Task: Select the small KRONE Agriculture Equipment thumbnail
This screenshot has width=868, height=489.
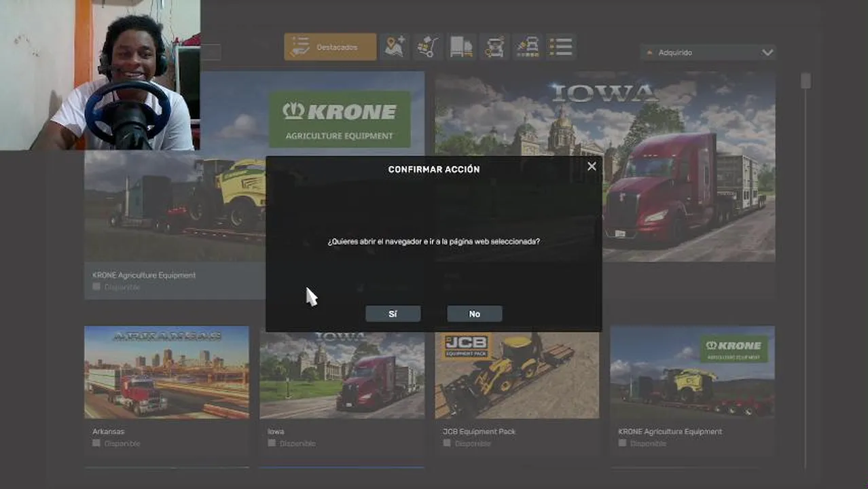Action: click(692, 372)
